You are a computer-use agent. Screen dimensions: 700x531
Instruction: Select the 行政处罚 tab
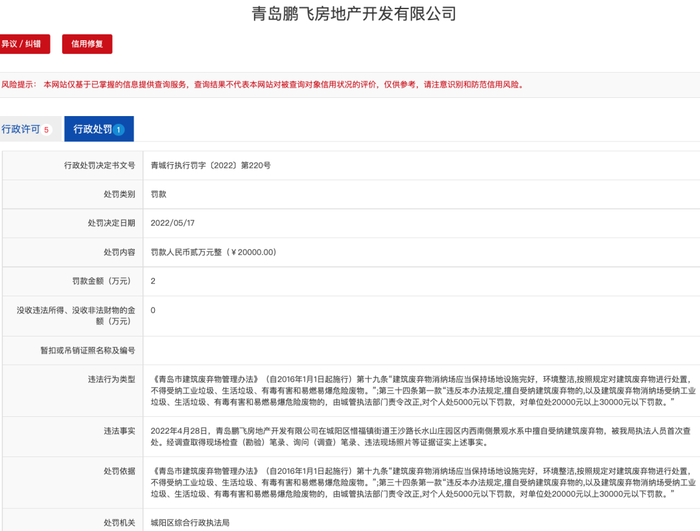click(x=99, y=129)
